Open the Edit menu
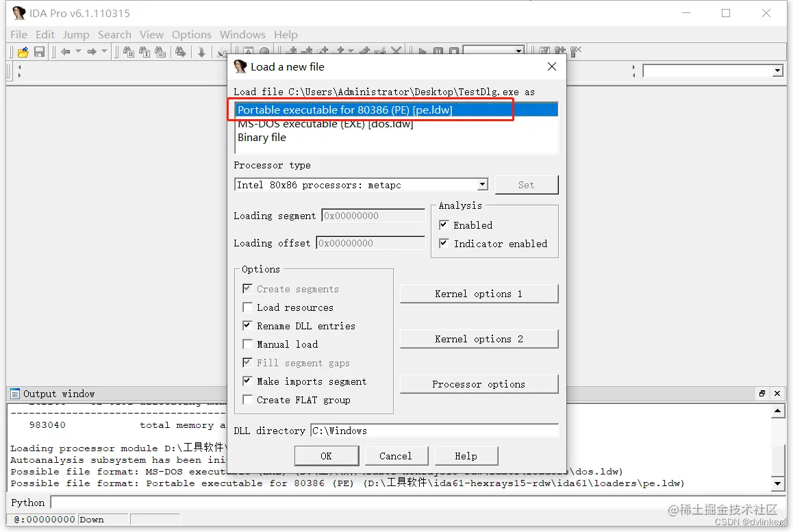The width and height of the screenshot is (793, 532). pos(45,34)
